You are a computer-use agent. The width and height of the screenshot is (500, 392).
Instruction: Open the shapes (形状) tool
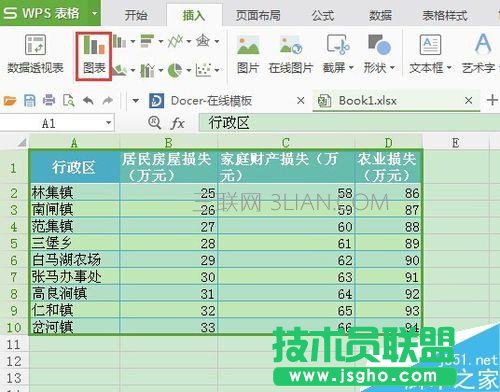point(379,55)
